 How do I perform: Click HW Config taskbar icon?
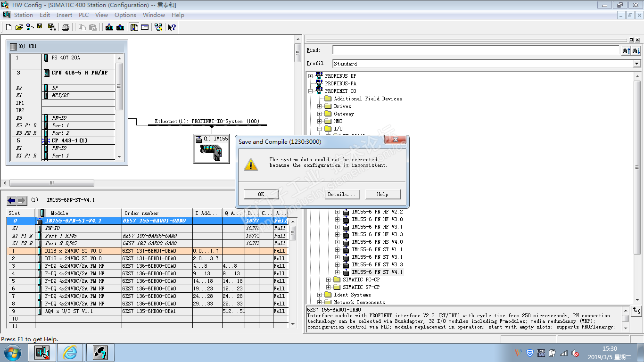pyautogui.click(x=42, y=353)
